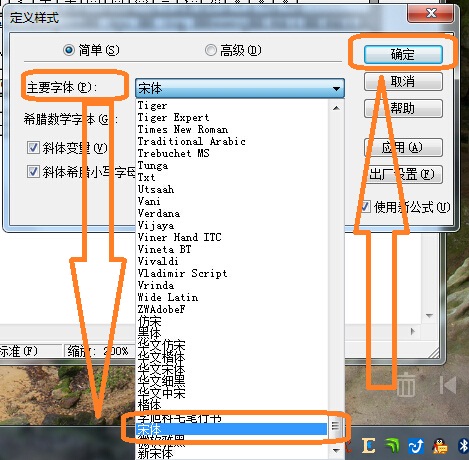
Task: Toggle the 斜体变量 checkbox
Action: pyautogui.click(x=33, y=148)
